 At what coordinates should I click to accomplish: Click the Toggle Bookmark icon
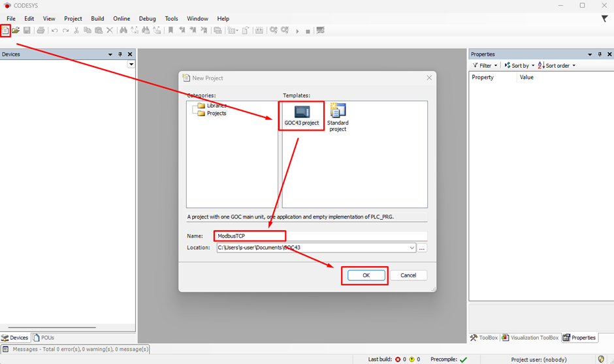(170, 31)
